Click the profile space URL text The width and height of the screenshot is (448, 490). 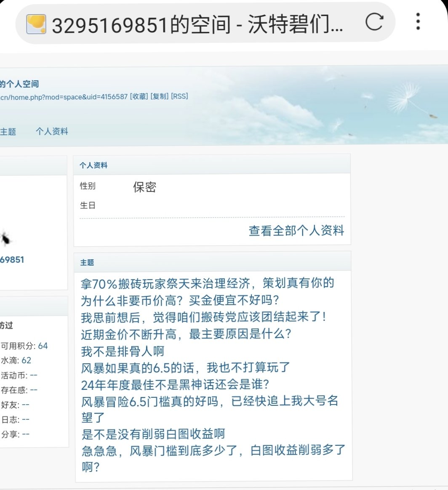64,97
